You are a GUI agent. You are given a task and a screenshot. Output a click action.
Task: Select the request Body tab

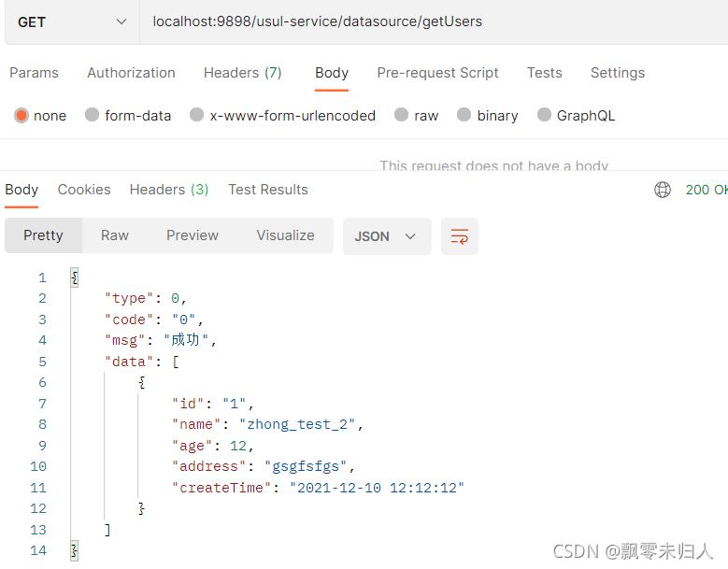[x=332, y=73]
